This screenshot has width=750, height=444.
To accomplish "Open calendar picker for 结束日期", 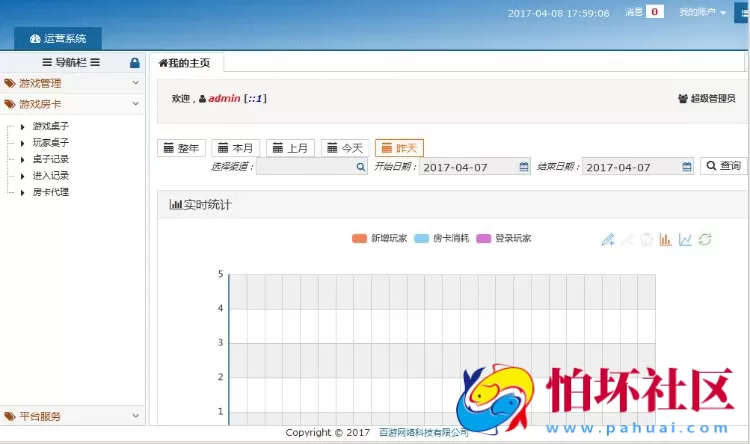I will click(687, 167).
